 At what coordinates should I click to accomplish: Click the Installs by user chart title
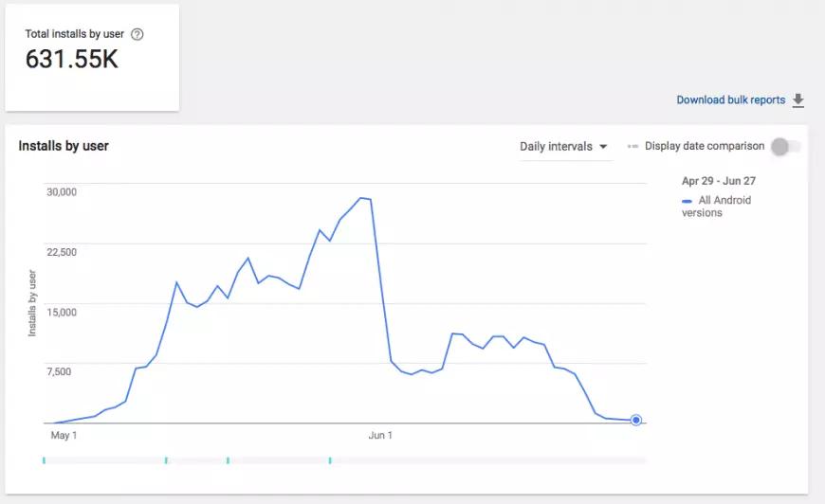tap(64, 146)
